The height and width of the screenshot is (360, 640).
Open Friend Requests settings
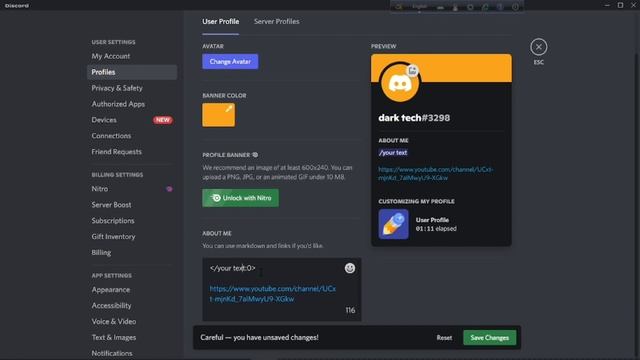point(132,152)
